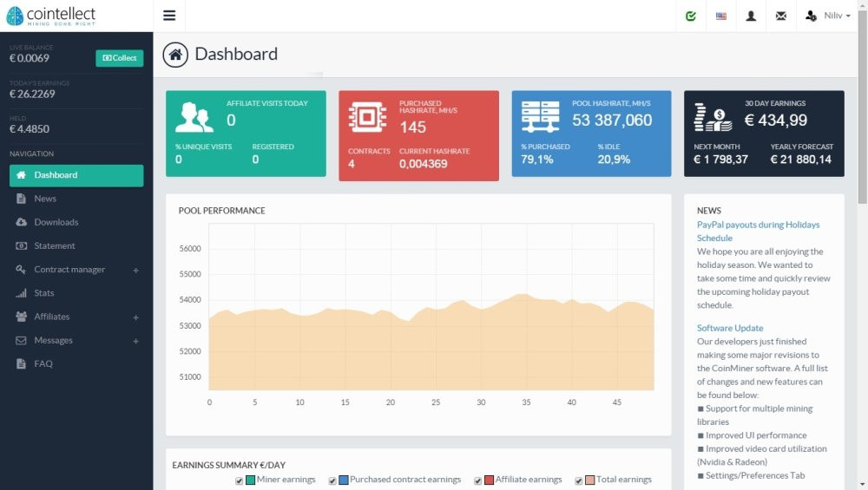Open the Niliv account dropdown

pyautogui.click(x=828, y=16)
